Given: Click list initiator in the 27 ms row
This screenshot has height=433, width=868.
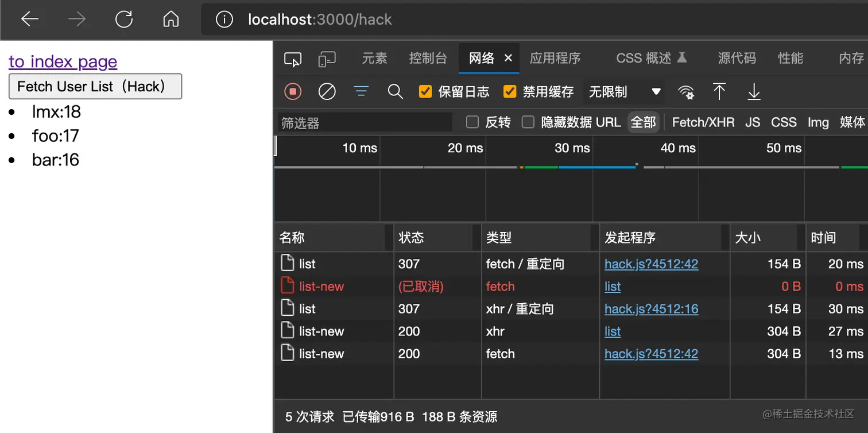Looking at the screenshot, I should click(x=613, y=331).
